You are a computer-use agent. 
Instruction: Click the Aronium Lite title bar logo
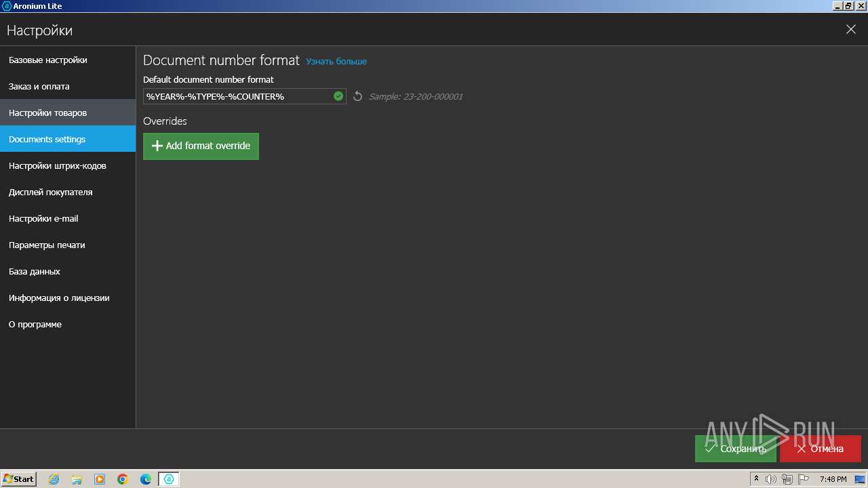click(x=7, y=5)
